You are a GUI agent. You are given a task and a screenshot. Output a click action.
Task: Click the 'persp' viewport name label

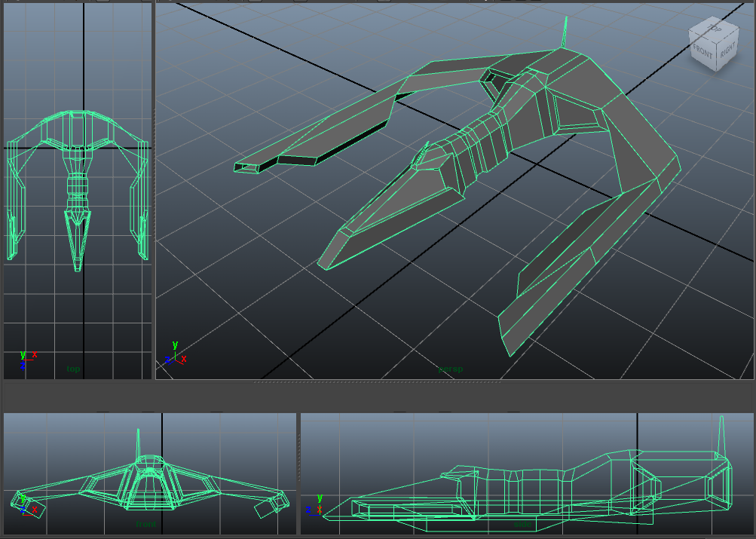(x=450, y=369)
